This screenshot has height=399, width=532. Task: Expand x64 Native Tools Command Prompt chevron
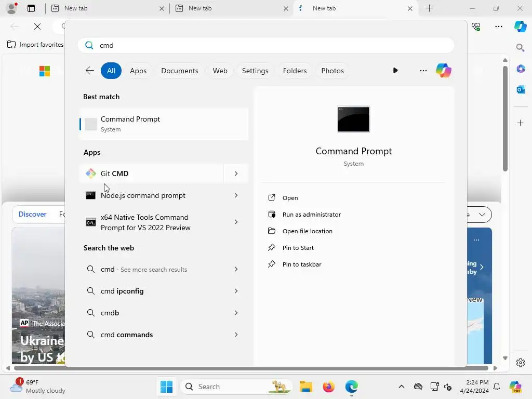point(236,222)
